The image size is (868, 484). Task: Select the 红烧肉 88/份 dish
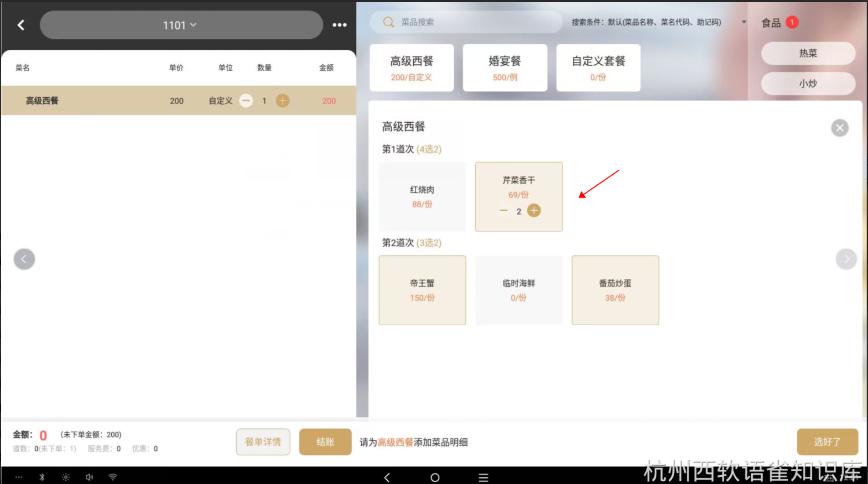(422, 197)
